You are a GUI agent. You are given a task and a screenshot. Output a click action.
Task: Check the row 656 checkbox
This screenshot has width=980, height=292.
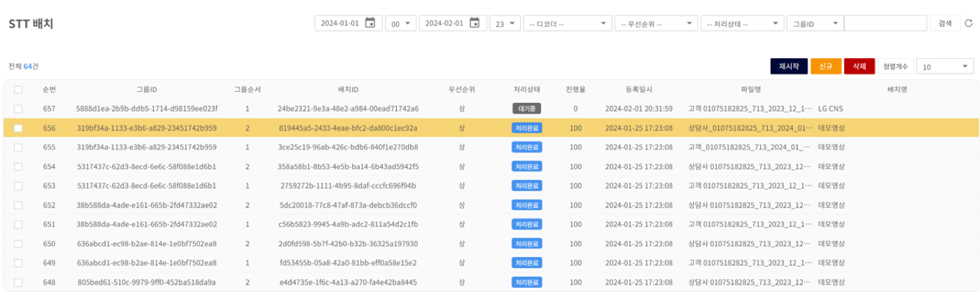tap(18, 128)
